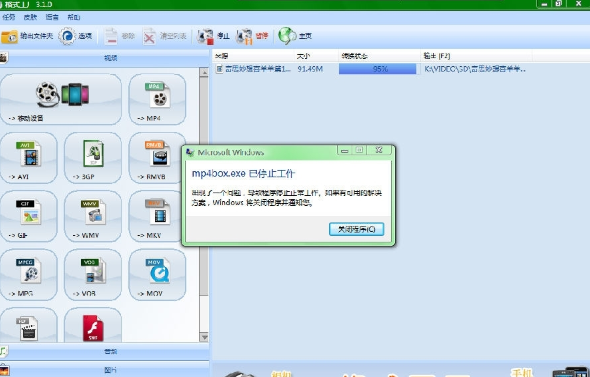The width and height of the screenshot is (590, 377).
Task: Choose the -> MPG format tile
Action: [29, 274]
